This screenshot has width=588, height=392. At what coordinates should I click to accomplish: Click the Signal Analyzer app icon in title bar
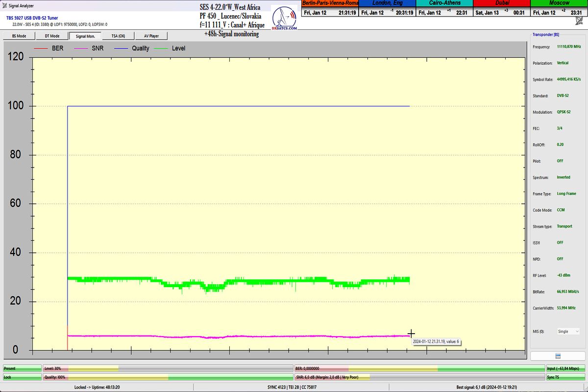pos(4,6)
